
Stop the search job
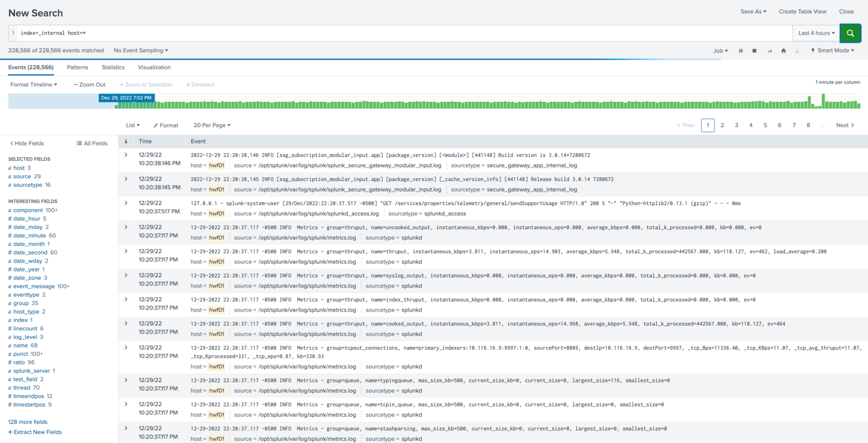point(755,50)
